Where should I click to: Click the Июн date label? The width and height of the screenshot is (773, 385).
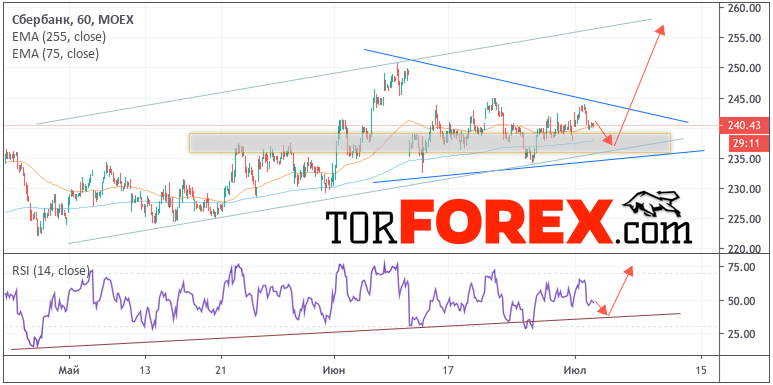click(x=334, y=370)
